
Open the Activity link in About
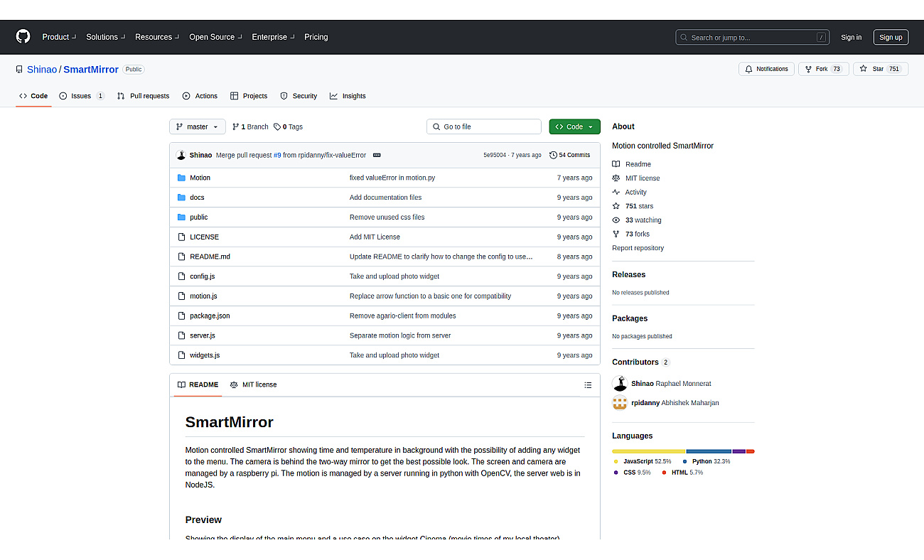click(x=636, y=192)
